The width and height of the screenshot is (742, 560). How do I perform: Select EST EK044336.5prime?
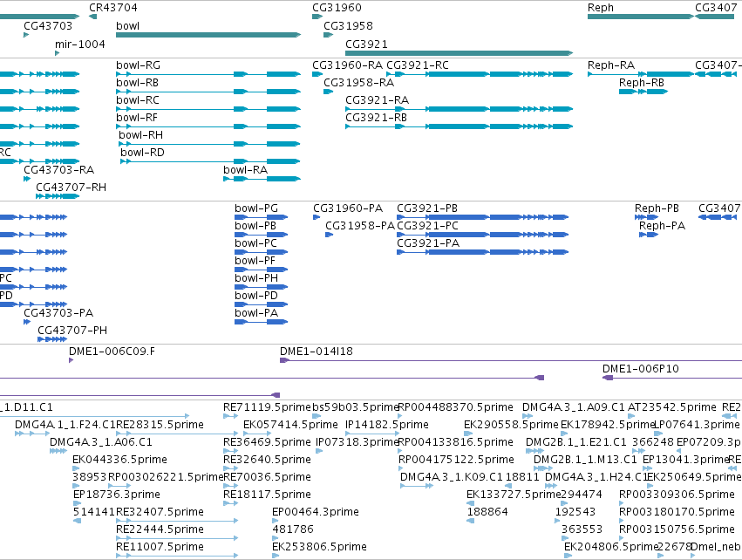click(119, 460)
